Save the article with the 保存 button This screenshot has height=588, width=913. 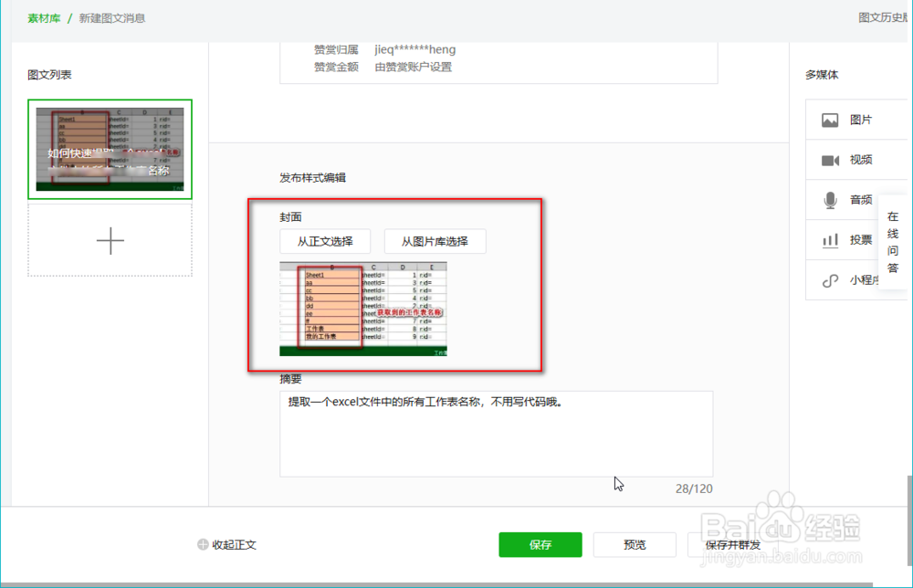tap(540, 544)
